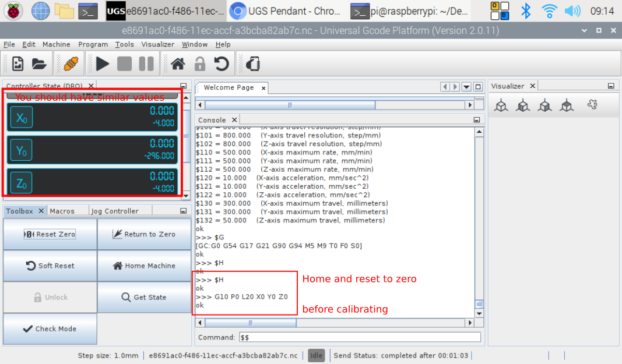Open the file manager folder icon
Image resolution: width=622 pixels, height=364 pixels.
pos(64,11)
